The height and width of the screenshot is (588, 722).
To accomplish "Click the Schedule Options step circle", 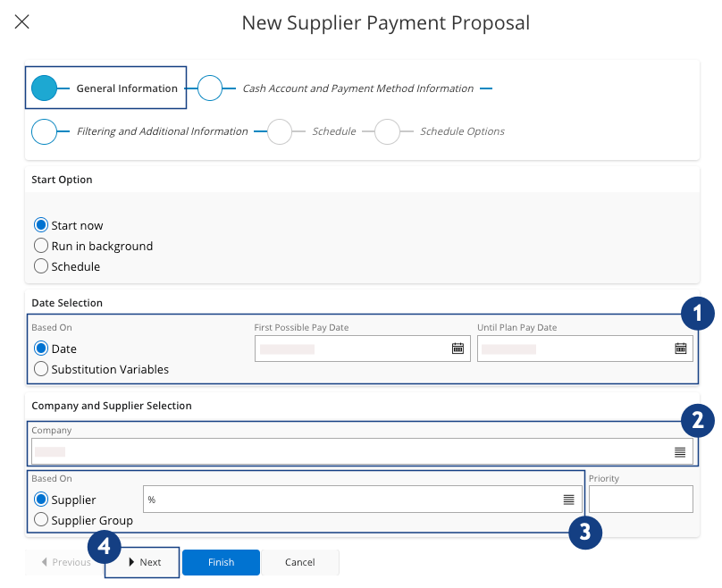I will click(x=388, y=131).
